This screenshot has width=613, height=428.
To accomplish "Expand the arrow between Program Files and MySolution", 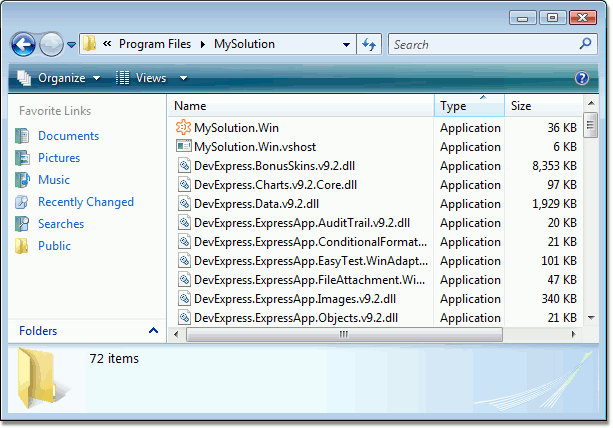I will pyautogui.click(x=203, y=45).
